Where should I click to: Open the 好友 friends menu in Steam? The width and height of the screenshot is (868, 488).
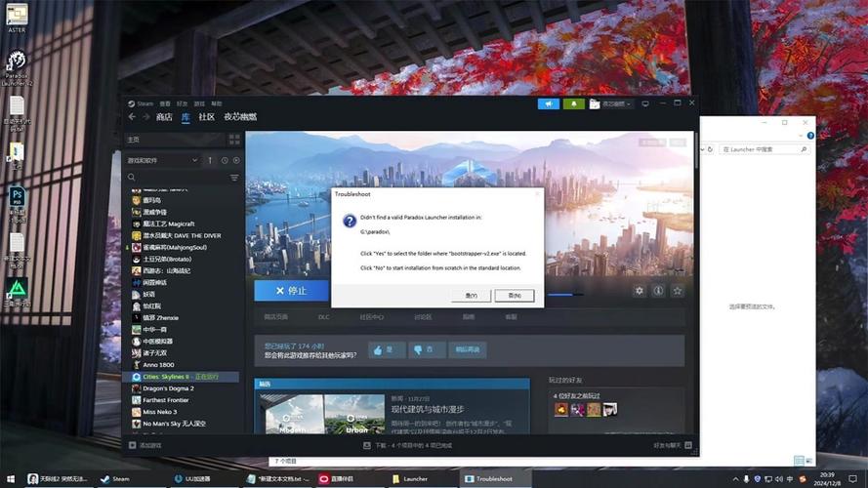tap(183, 103)
